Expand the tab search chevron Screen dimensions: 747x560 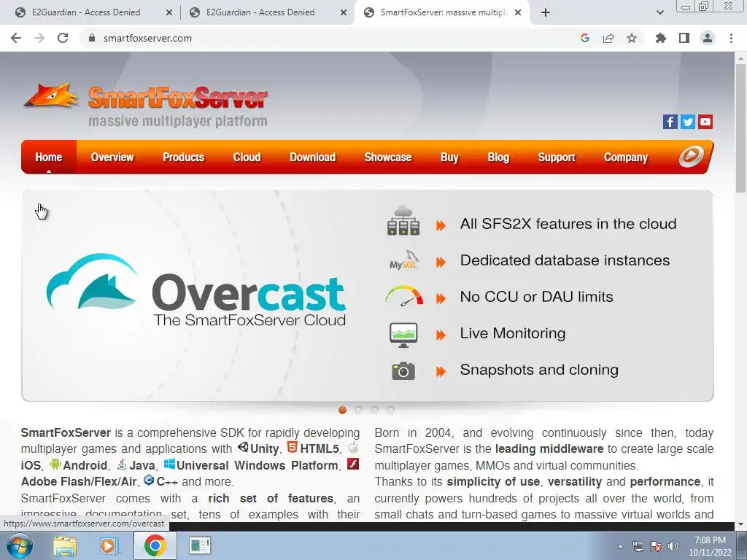pos(659,12)
